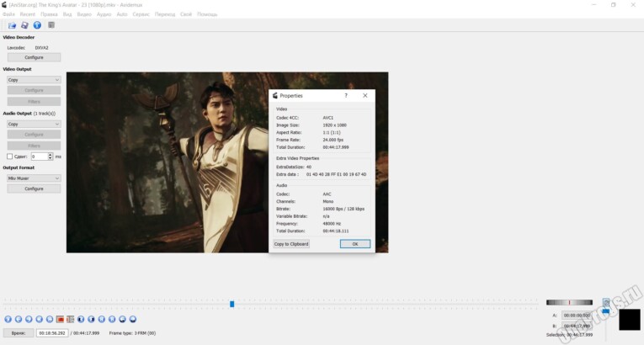Screen dimensions: 644x345
Task: Step back one frame with left arrow icon
Action: point(19,319)
